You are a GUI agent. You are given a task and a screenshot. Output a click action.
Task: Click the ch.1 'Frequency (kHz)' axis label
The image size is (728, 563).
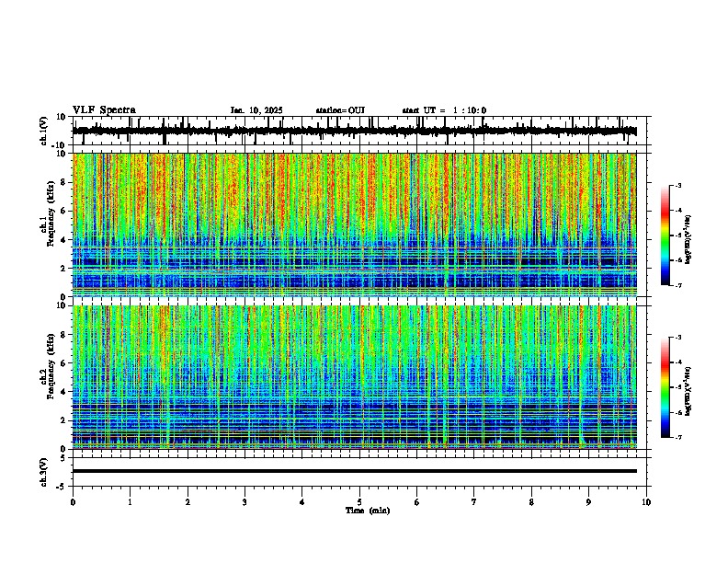pos(51,213)
